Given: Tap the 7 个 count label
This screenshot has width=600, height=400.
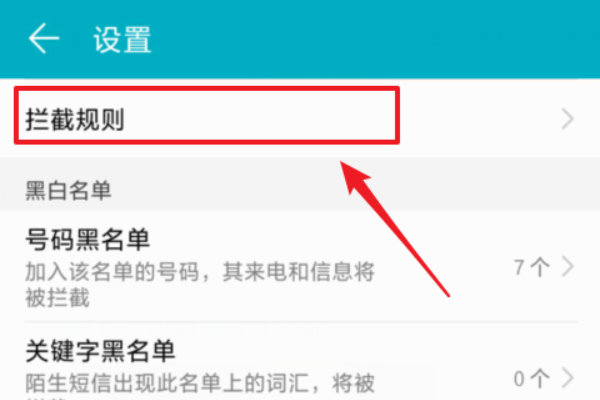Looking at the screenshot, I should coord(532,267).
